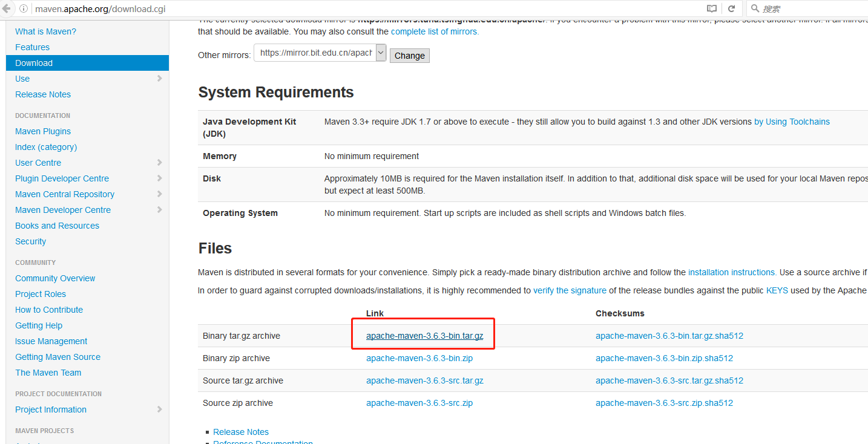This screenshot has height=444, width=868.
Task: Open the Features sidebar item
Action: tap(32, 47)
